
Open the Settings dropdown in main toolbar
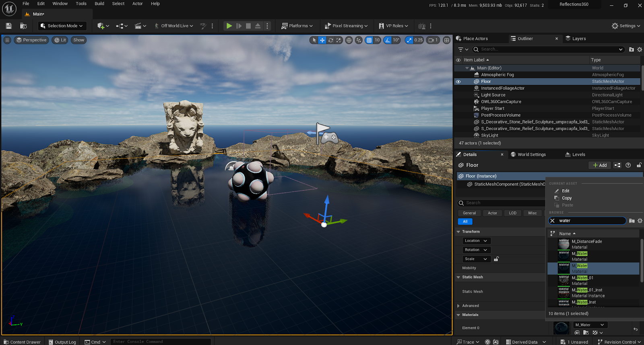[626, 26]
